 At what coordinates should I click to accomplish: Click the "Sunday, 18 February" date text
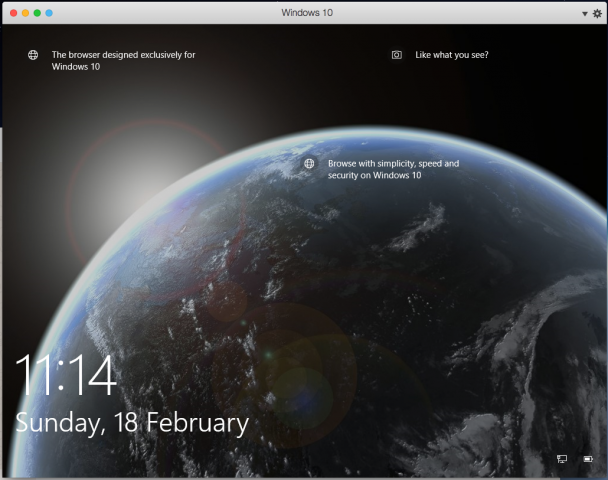[x=132, y=423]
